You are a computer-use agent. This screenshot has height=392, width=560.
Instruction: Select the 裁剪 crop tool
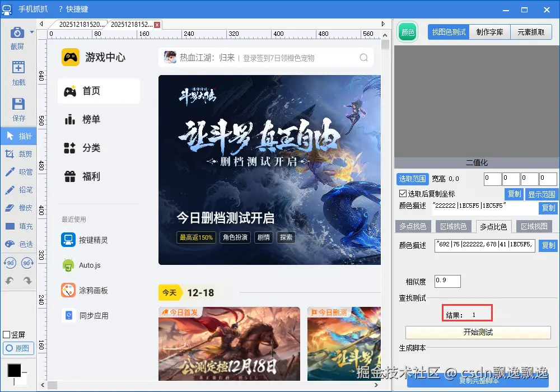pos(18,154)
